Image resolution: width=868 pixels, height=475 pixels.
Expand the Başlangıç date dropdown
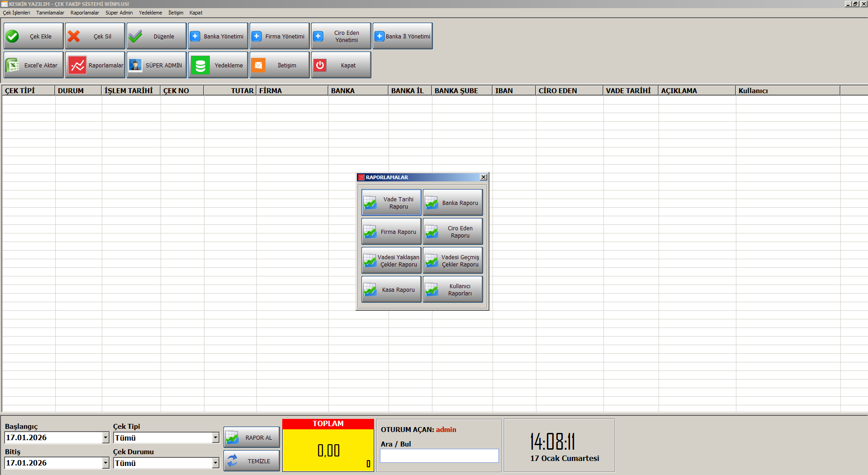pyautogui.click(x=105, y=437)
